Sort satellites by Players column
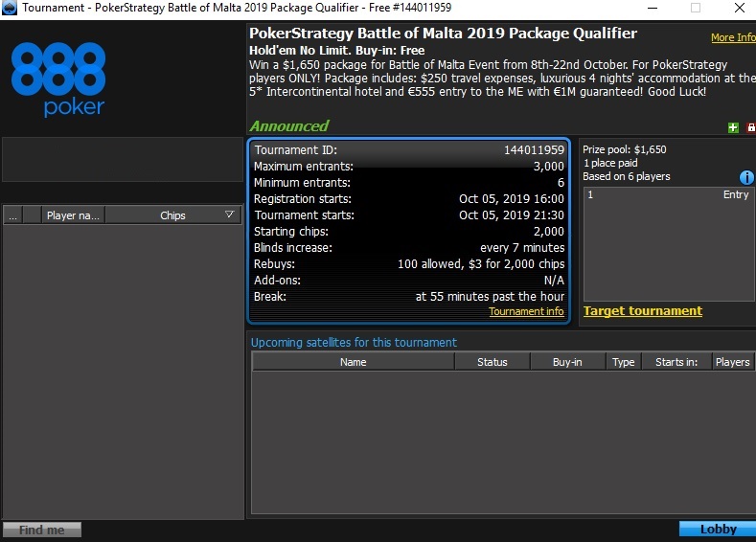This screenshot has height=542, width=756. pos(733,362)
